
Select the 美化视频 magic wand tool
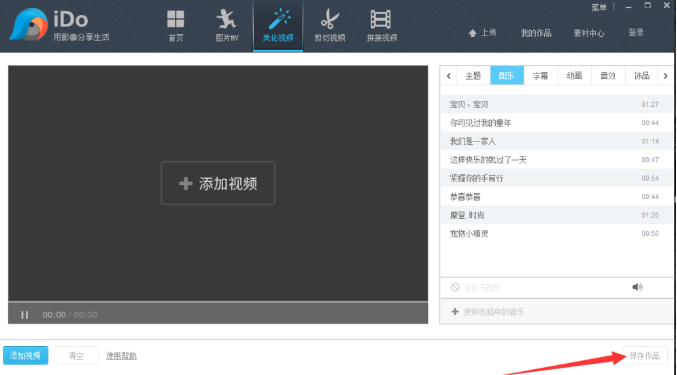278,26
